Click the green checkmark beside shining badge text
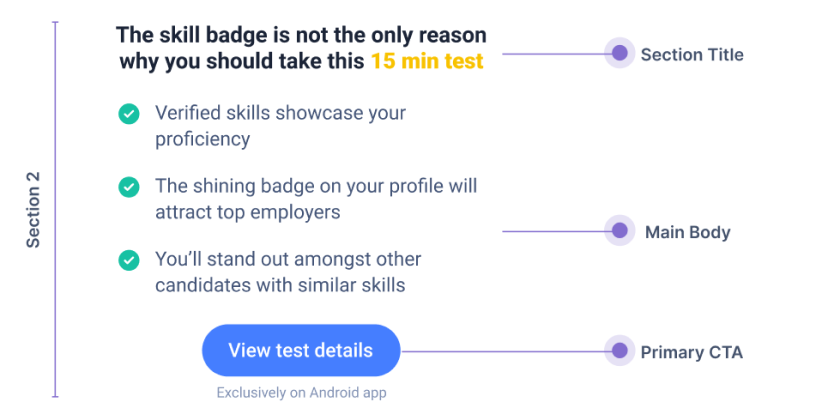The image size is (822, 414). 129,187
